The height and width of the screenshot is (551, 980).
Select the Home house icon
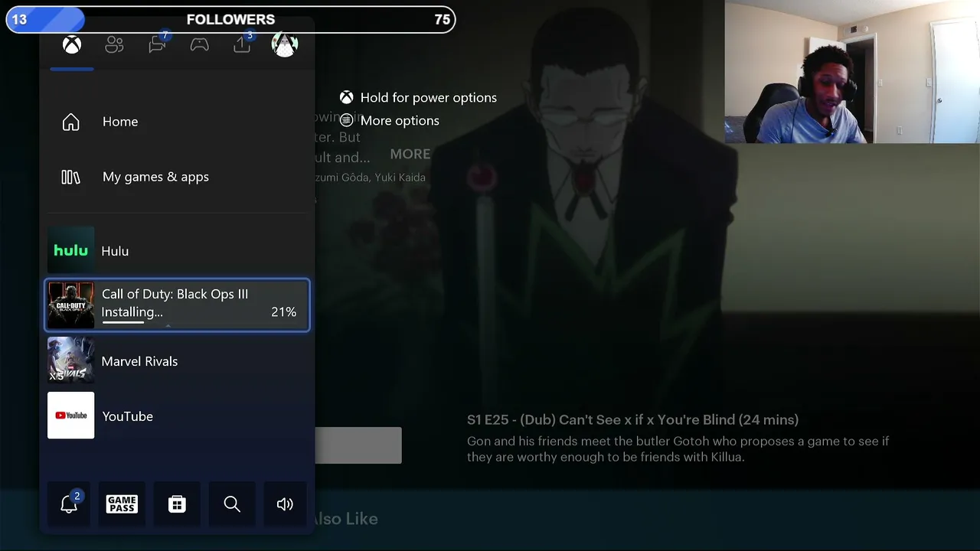click(x=70, y=122)
